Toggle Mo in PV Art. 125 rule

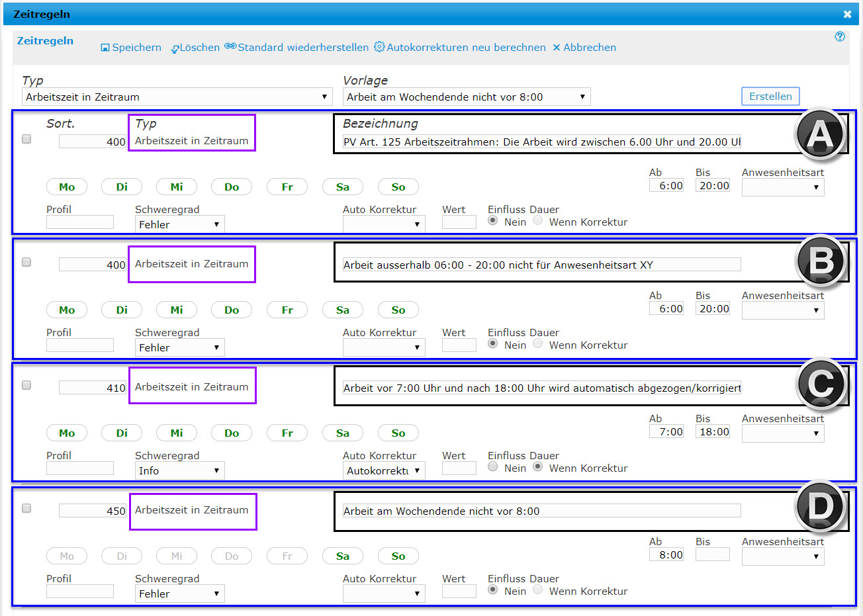tap(67, 187)
